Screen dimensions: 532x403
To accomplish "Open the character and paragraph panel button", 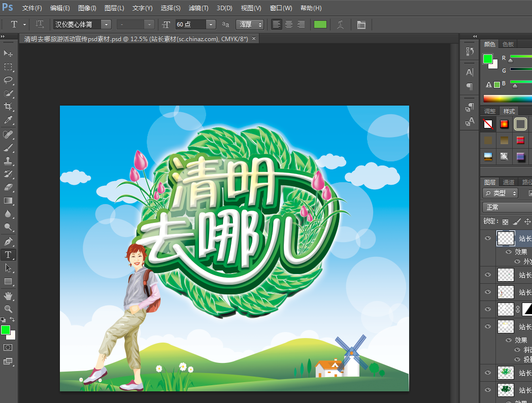I will coord(361,24).
